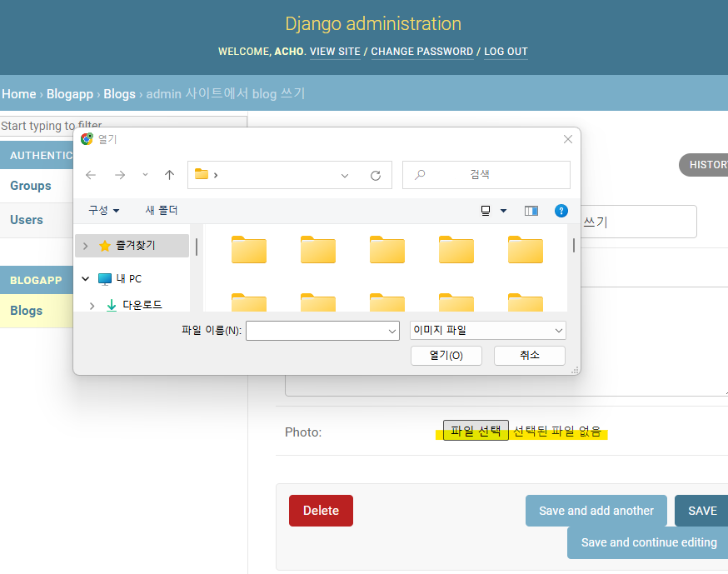This screenshot has width=728, height=574.
Task: Open BLOGAPP section header link
Action: 36,281
